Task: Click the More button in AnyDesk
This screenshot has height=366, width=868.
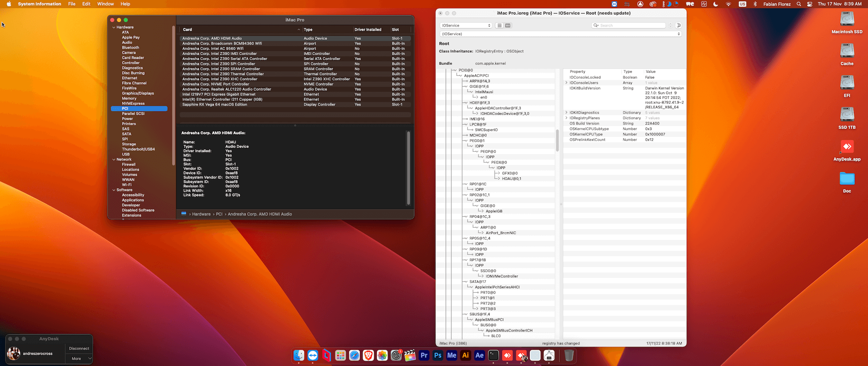Action: pos(76,359)
